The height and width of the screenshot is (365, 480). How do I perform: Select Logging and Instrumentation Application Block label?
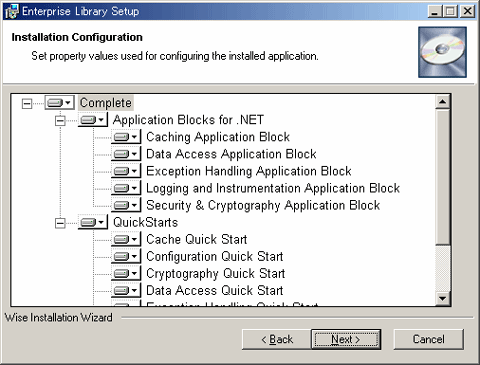[x=273, y=188]
